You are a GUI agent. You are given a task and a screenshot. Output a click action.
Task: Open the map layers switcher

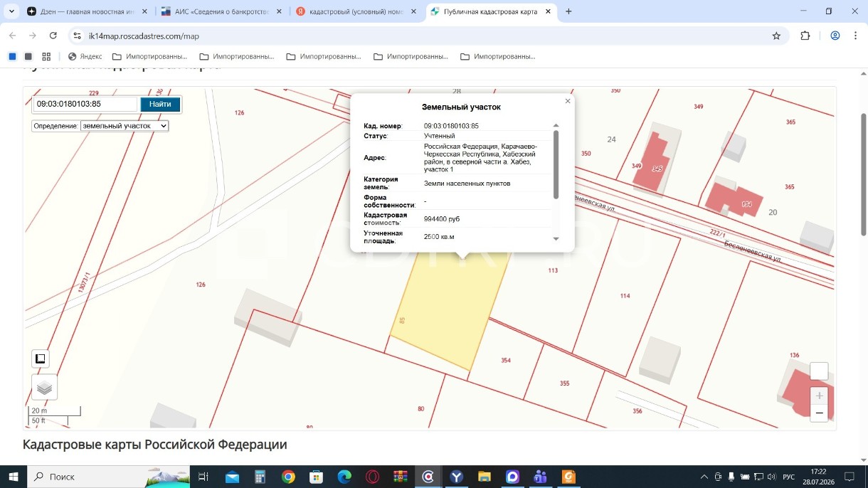pyautogui.click(x=44, y=387)
